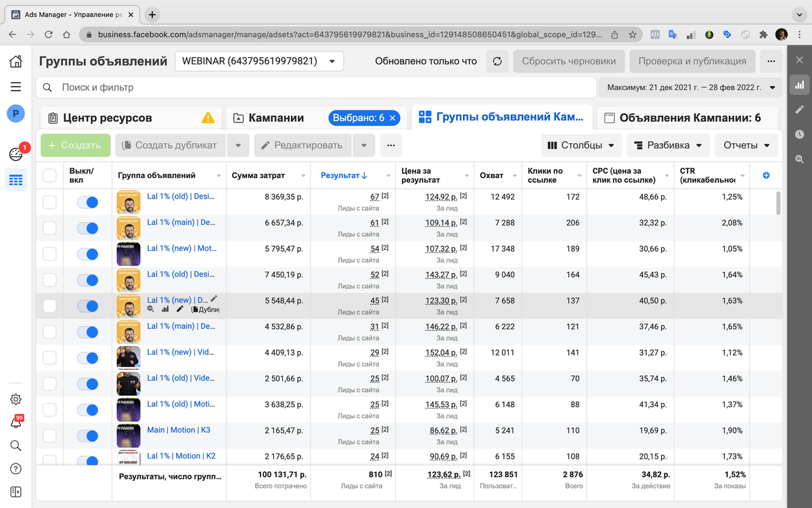Click the magnifier search icon in left sidebar

16,446
